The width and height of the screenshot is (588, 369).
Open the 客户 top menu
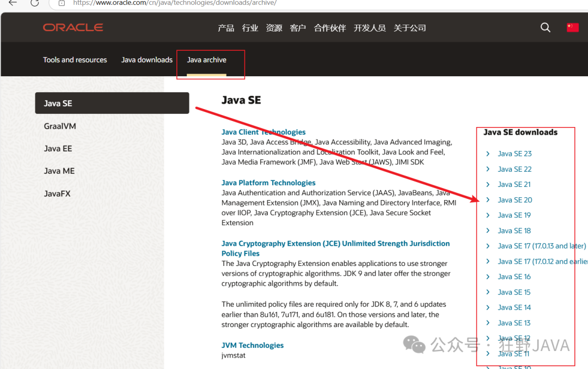[x=298, y=28]
